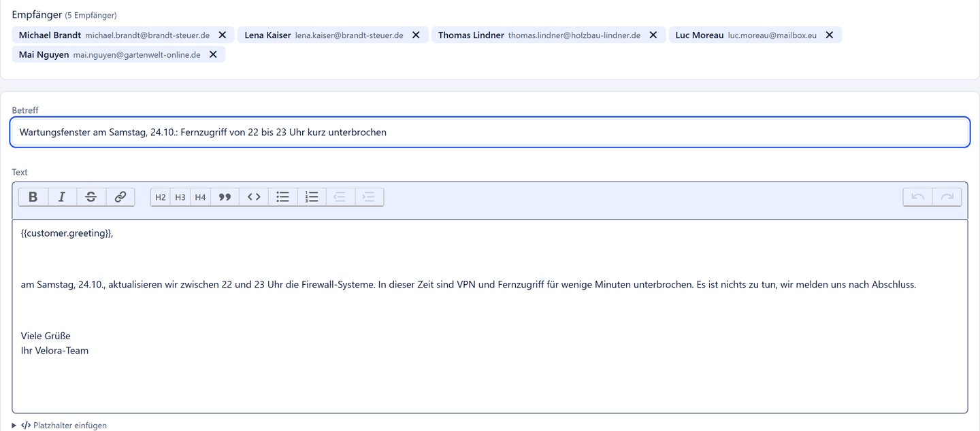Image resolution: width=980 pixels, height=431 pixels.
Task: Click the Ihr Velora-Team signature line
Action: tap(54, 351)
